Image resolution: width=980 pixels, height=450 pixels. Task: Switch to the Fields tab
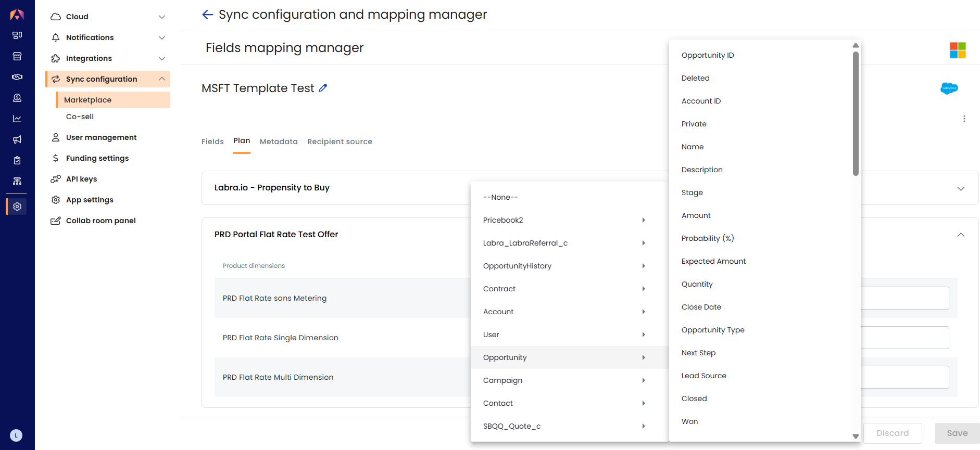coord(212,142)
